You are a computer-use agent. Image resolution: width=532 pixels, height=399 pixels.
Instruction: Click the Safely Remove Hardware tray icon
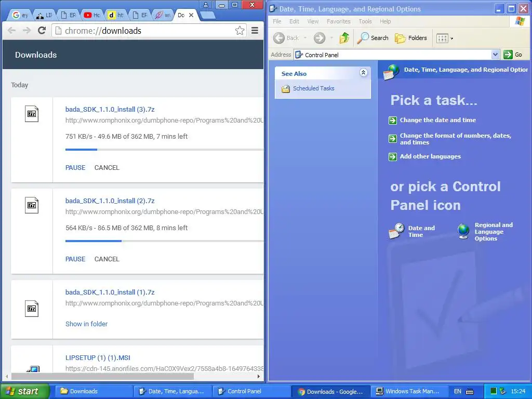point(502,391)
